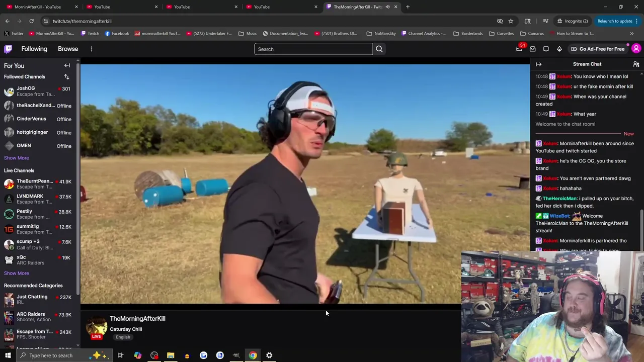This screenshot has height=362, width=644.
Task: View site information icon
Action: (46, 21)
